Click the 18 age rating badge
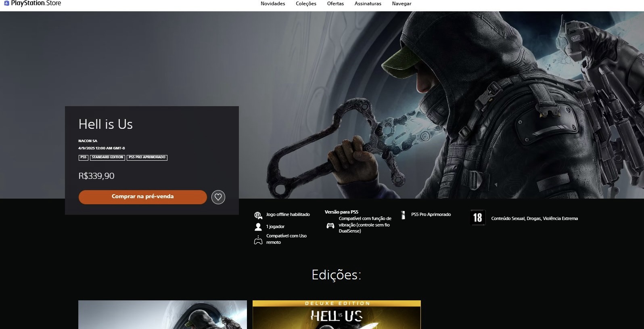This screenshot has width=644, height=329. 478,218
